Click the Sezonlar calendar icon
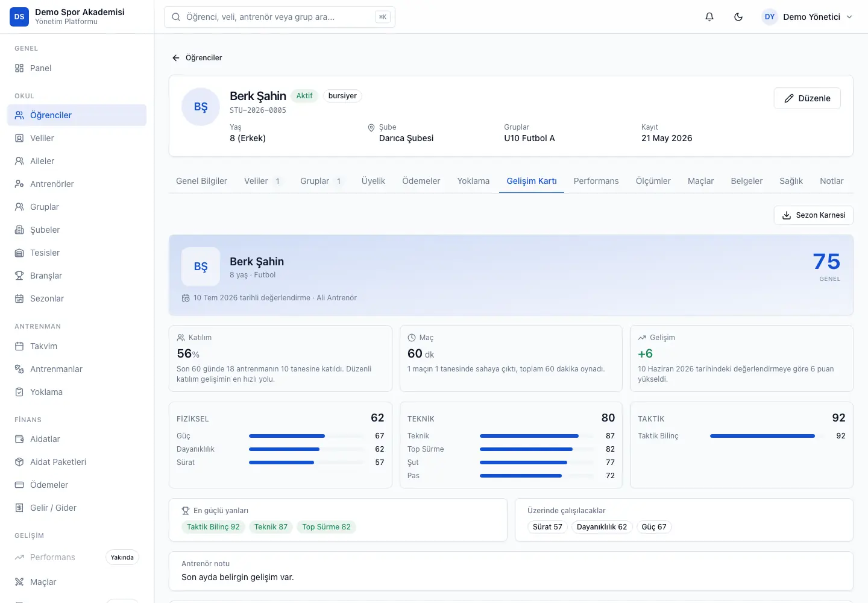This screenshot has height=603, width=868. click(19, 298)
